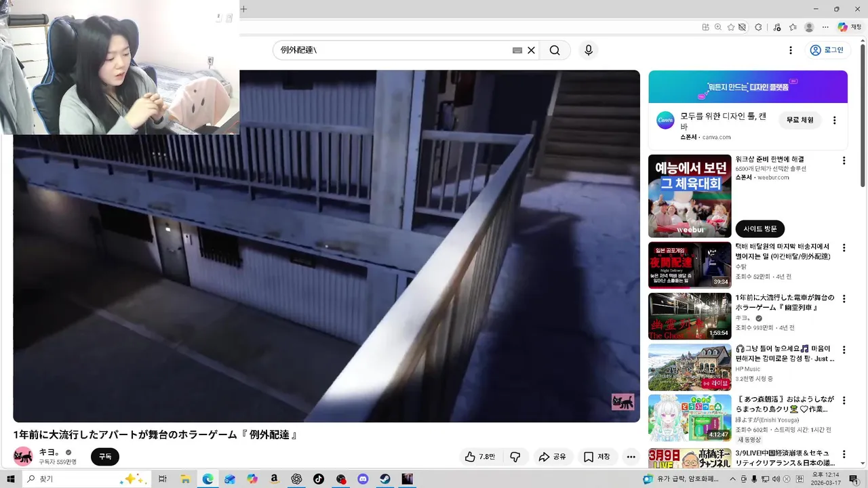Image resolution: width=868 pixels, height=488 pixels.
Task: Open Discord from the taskbar
Action: (363, 479)
